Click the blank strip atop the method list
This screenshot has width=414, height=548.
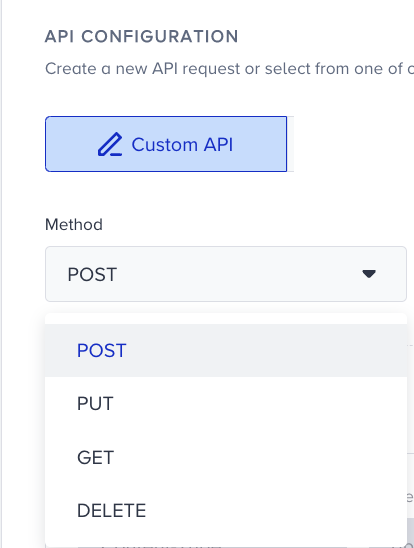(226, 318)
